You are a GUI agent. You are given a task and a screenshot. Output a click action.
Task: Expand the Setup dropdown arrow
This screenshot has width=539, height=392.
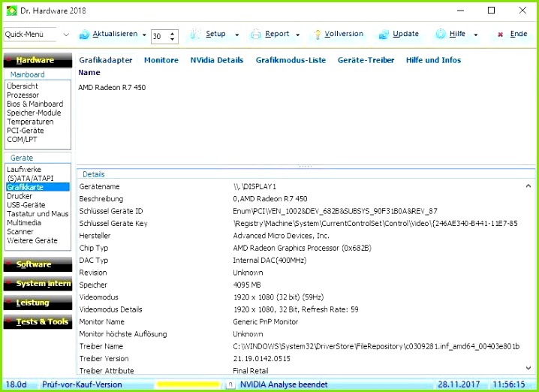pos(237,35)
